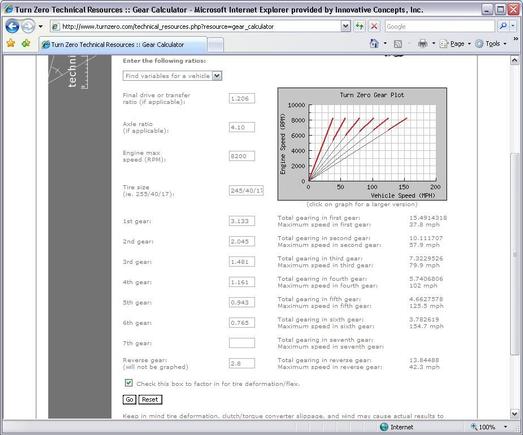The height and width of the screenshot is (435, 523).
Task: Open Favorites Center star icon
Action: [x=11, y=43]
